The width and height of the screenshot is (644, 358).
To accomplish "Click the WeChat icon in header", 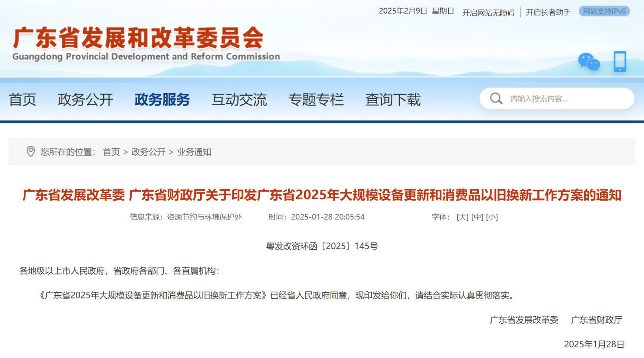I will pyautogui.click(x=588, y=62).
